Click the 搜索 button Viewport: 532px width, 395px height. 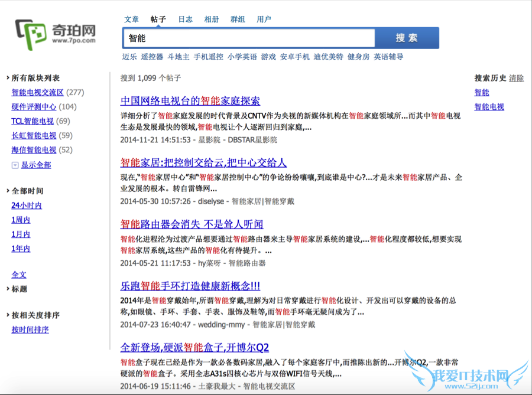tap(407, 38)
